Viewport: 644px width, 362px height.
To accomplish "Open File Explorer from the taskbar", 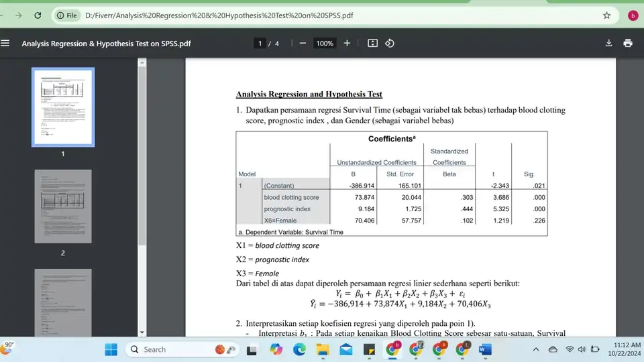I will point(323,350).
